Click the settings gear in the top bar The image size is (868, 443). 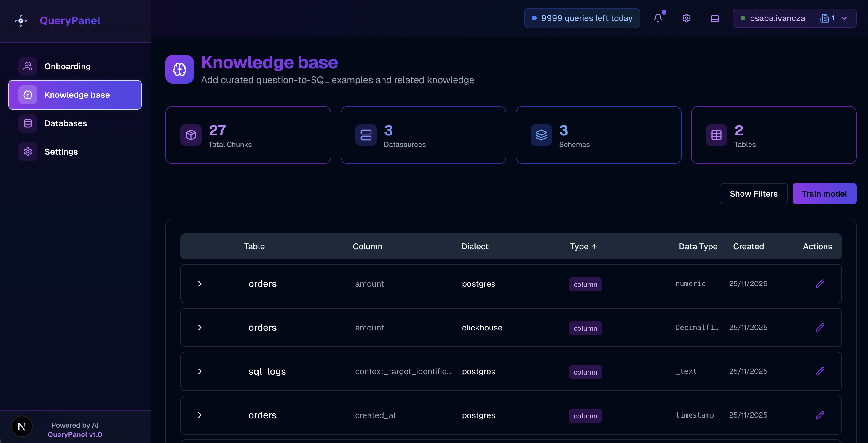click(686, 19)
